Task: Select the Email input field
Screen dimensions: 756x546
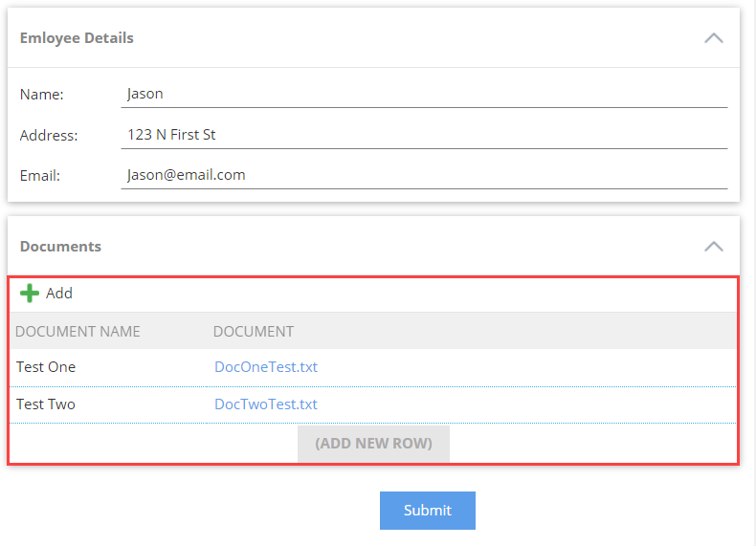Action: tap(424, 175)
